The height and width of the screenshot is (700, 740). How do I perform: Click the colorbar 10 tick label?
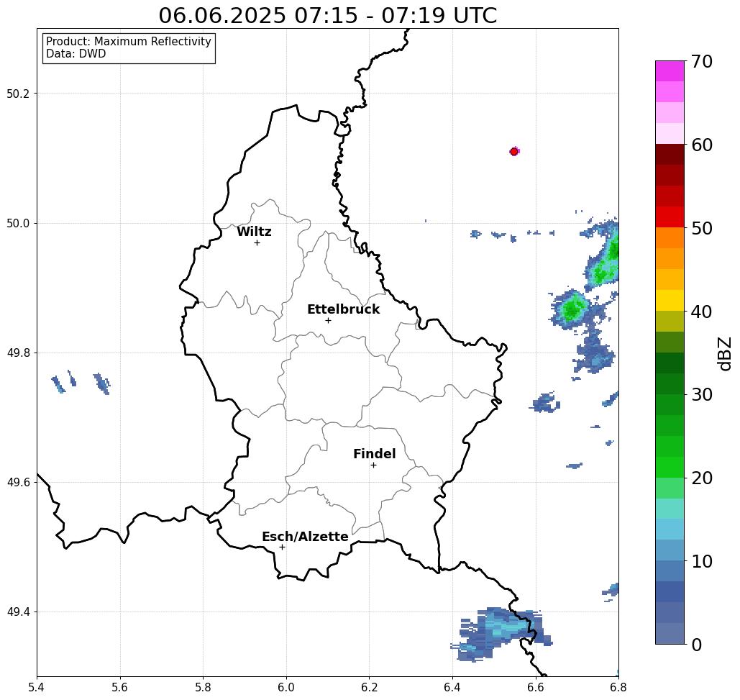[702, 561]
